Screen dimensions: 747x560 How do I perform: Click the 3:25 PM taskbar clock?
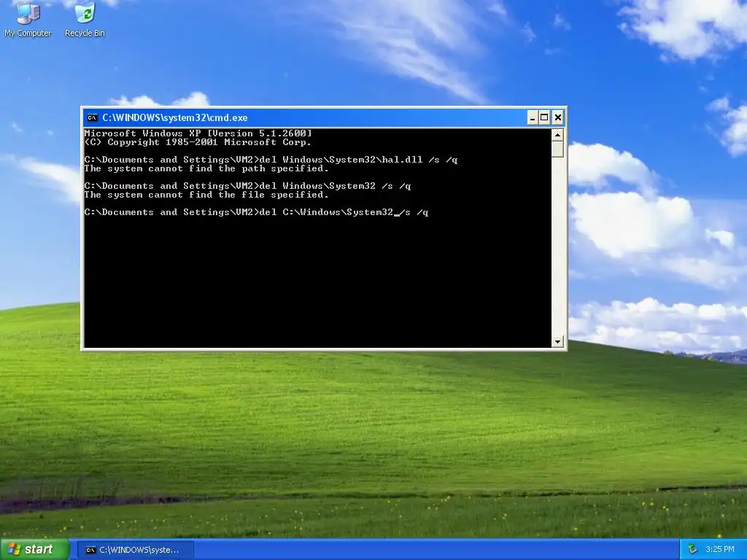(x=720, y=550)
